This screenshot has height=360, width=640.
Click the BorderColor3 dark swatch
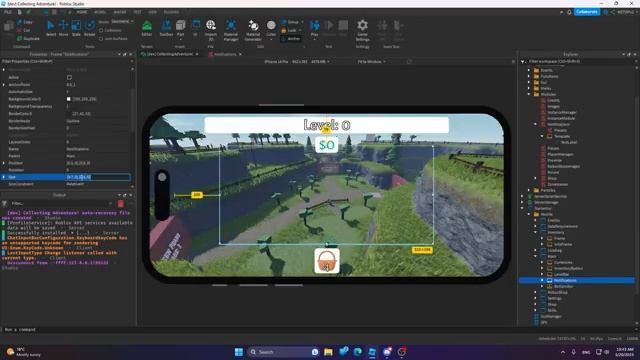point(69,113)
